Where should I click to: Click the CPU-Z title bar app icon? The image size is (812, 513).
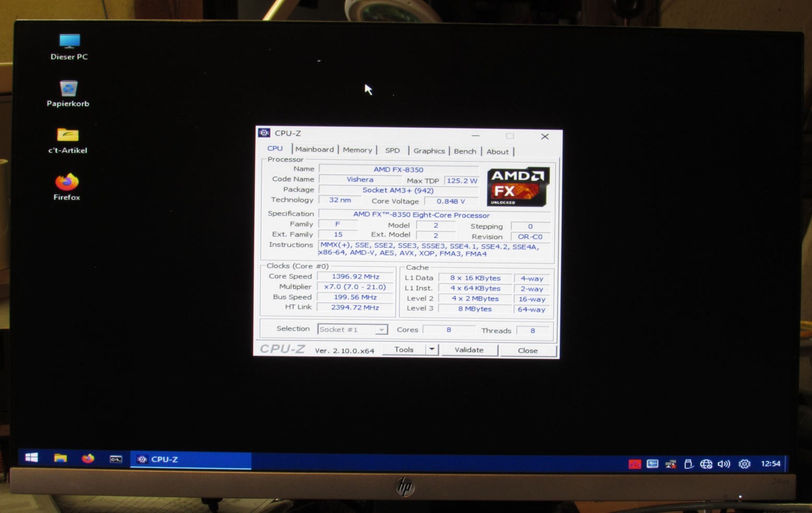tap(264, 133)
